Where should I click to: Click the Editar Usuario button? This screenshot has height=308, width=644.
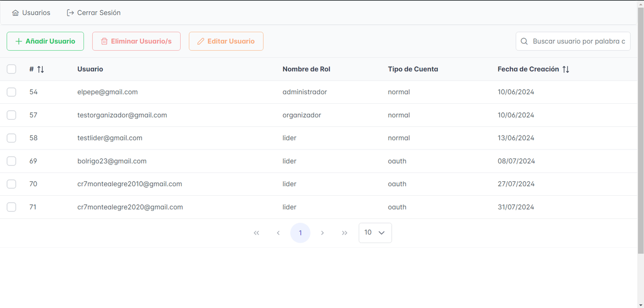[x=226, y=41]
